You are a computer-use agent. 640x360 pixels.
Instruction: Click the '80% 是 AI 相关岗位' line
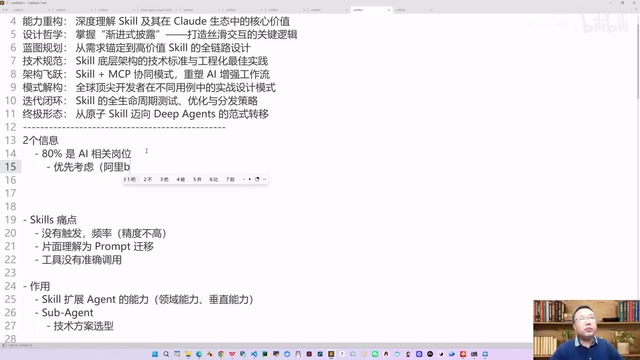[83, 153]
